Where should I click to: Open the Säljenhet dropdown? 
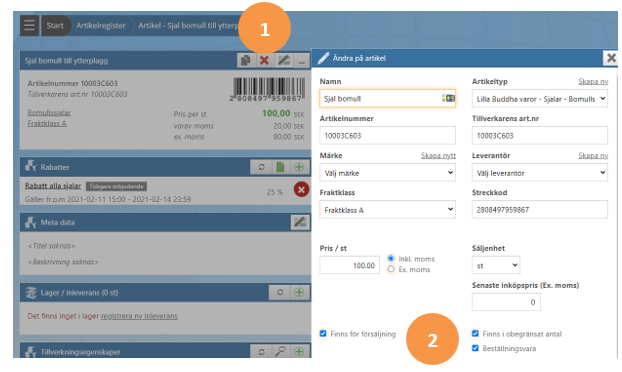[x=496, y=265]
